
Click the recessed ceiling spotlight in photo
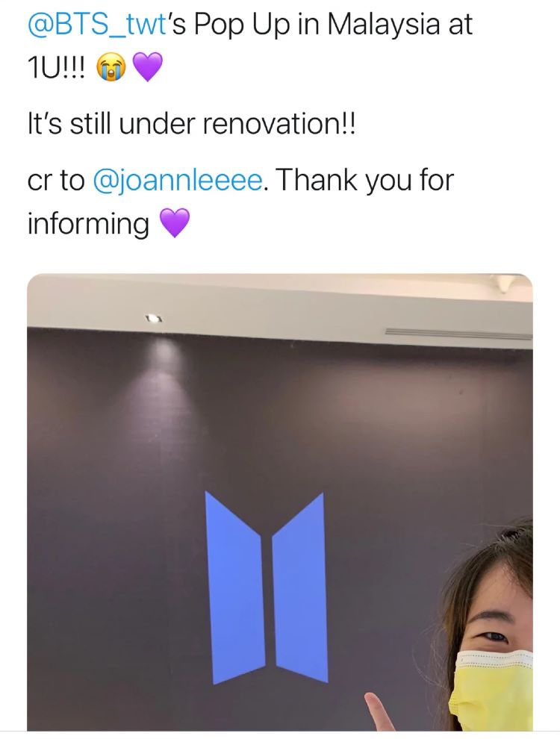(153, 319)
